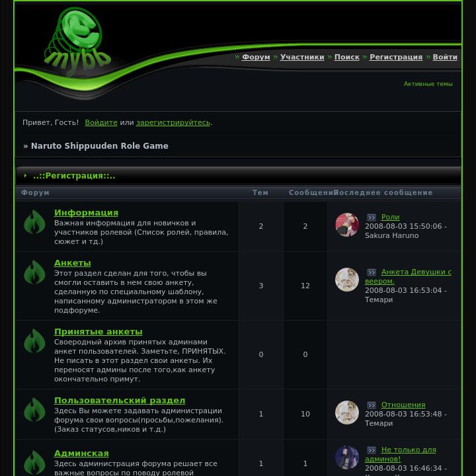Go to Поиск in the navigation
Screen dimensions: 476x476
pyautogui.click(x=347, y=57)
